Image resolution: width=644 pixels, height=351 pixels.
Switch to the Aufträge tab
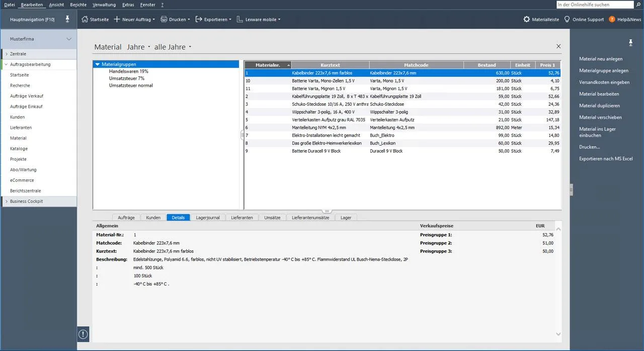[x=126, y=218]
